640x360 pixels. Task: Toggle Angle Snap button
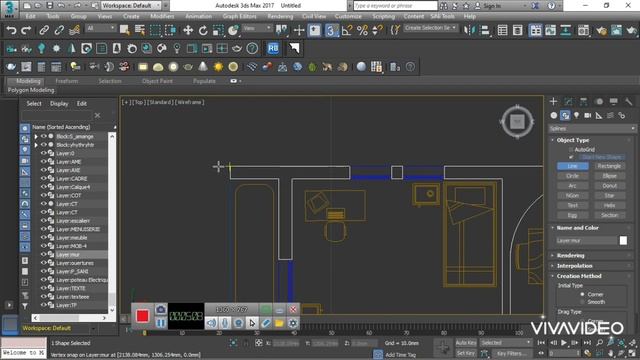coord(347,30)
